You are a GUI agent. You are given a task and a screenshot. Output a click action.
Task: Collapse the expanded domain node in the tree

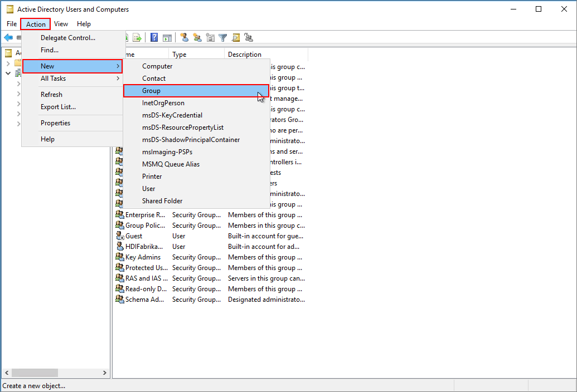coord(8,73)
